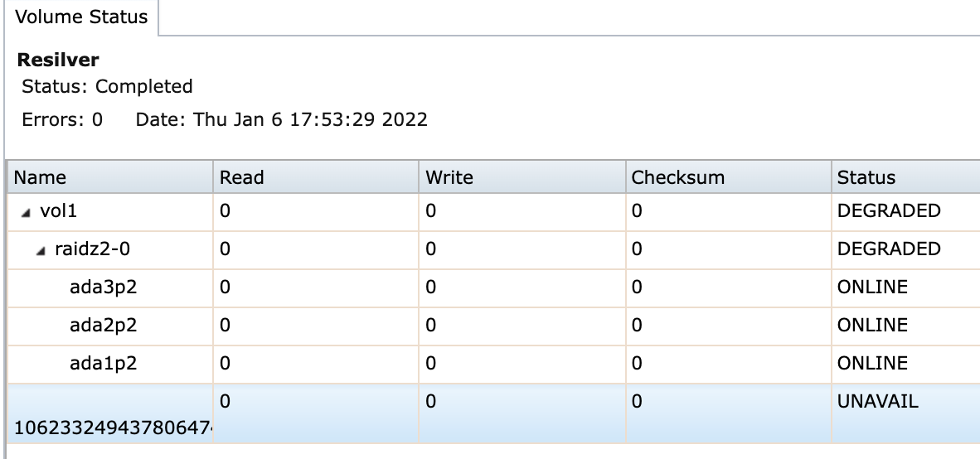Click the Status column header
The width and height of the screenshot is (980, 459).
[x=866, y=177]
